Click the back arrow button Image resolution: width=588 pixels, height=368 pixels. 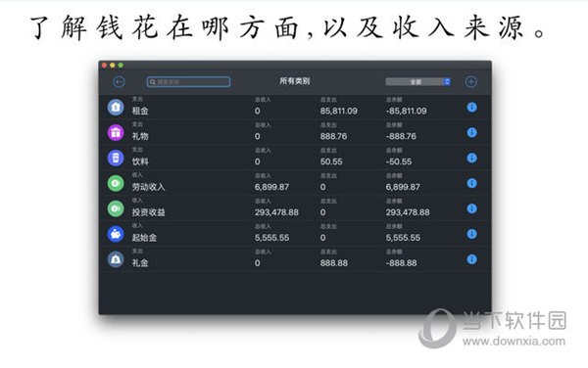point(119,81)
